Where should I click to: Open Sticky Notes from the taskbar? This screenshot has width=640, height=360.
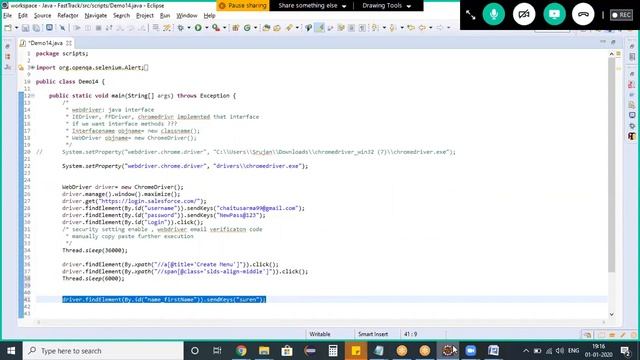[x=356, y=351]
